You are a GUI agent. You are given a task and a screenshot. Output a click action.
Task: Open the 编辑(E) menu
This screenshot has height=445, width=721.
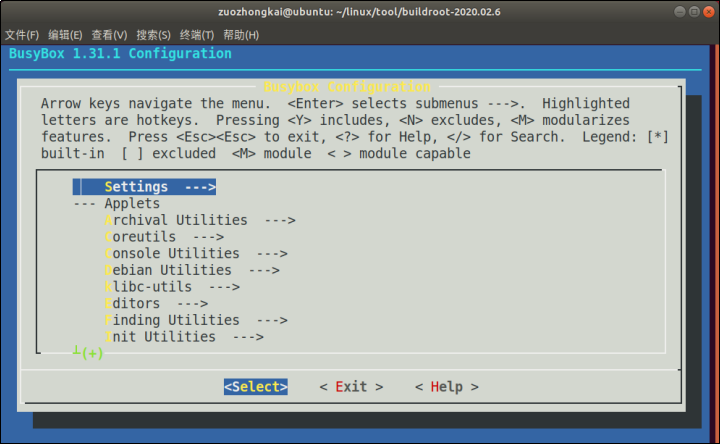pyautogui.click(x=65, y=35)
